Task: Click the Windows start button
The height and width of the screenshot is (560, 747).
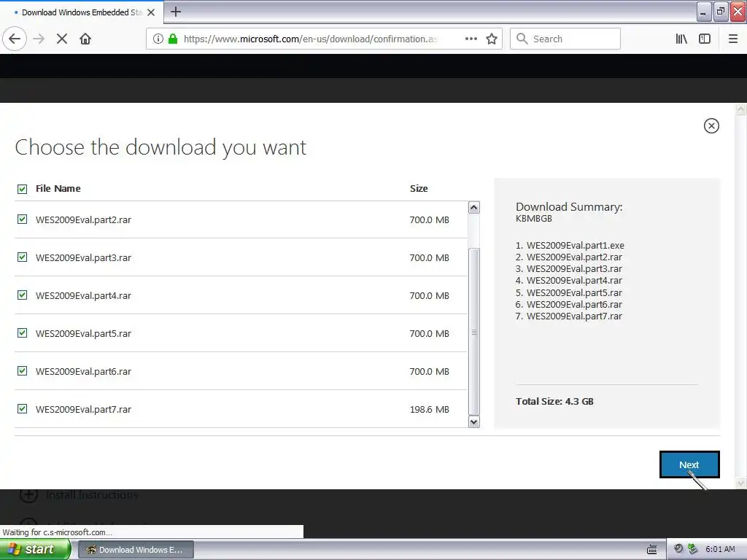Action: pyautogui.click(x=35, y=549)
